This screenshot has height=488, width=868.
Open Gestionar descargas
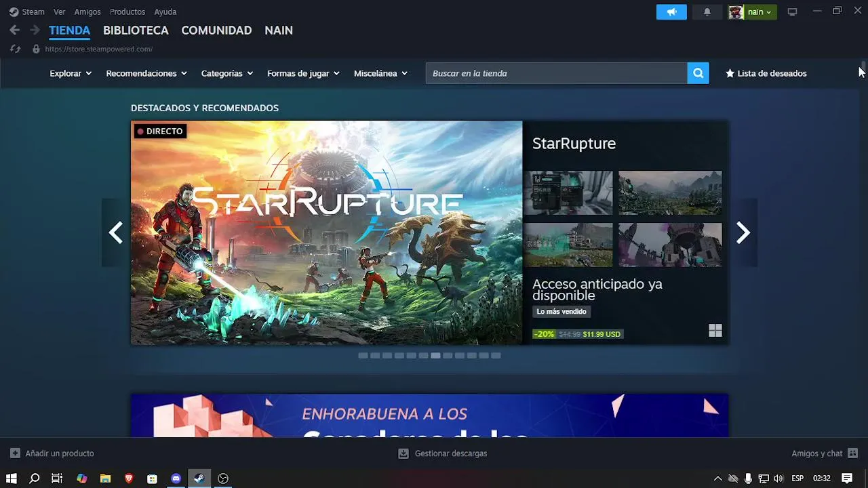coord(442,453)
